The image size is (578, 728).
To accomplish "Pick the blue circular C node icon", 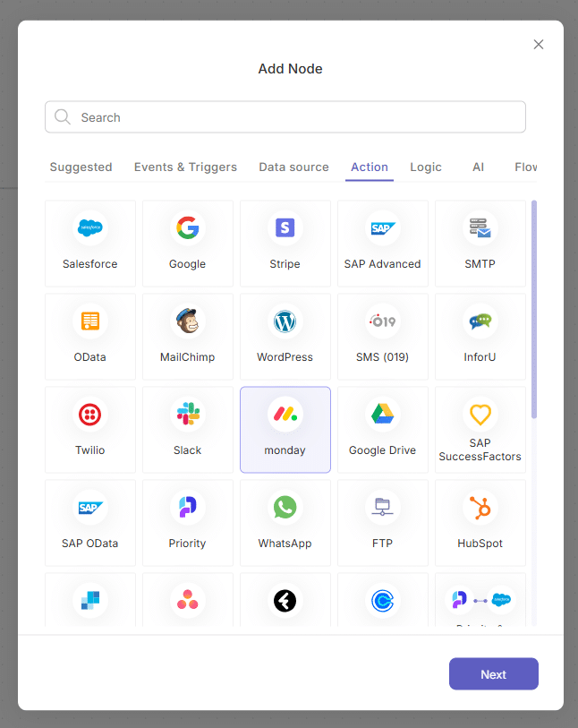I will click(383, 600).
